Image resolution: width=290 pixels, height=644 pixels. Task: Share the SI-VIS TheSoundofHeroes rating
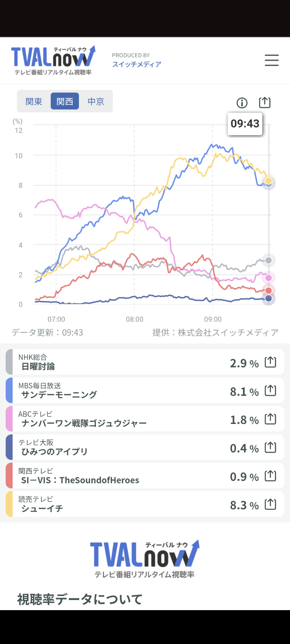[x=270, y=476]
